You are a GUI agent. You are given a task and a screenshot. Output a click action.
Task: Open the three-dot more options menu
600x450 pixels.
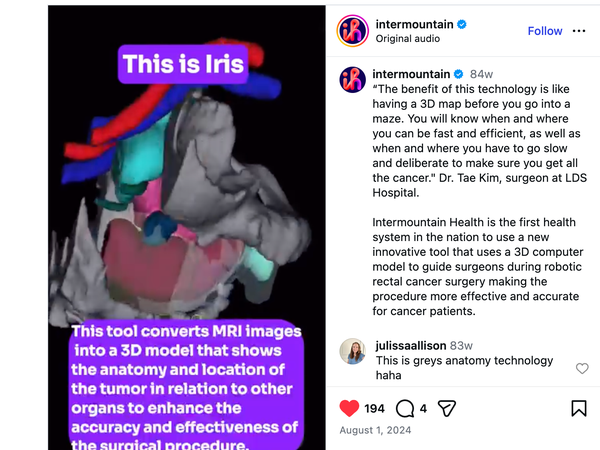click(x=579, y=31)
